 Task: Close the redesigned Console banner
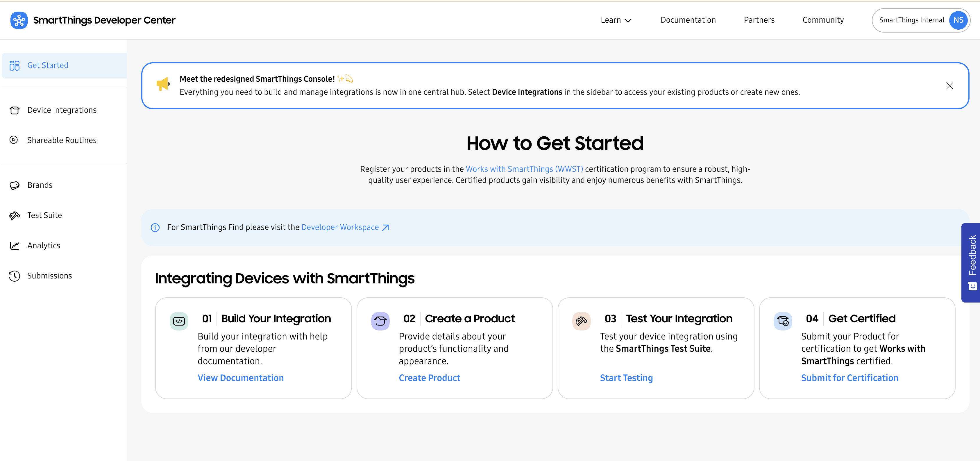(x=949, y=85)
